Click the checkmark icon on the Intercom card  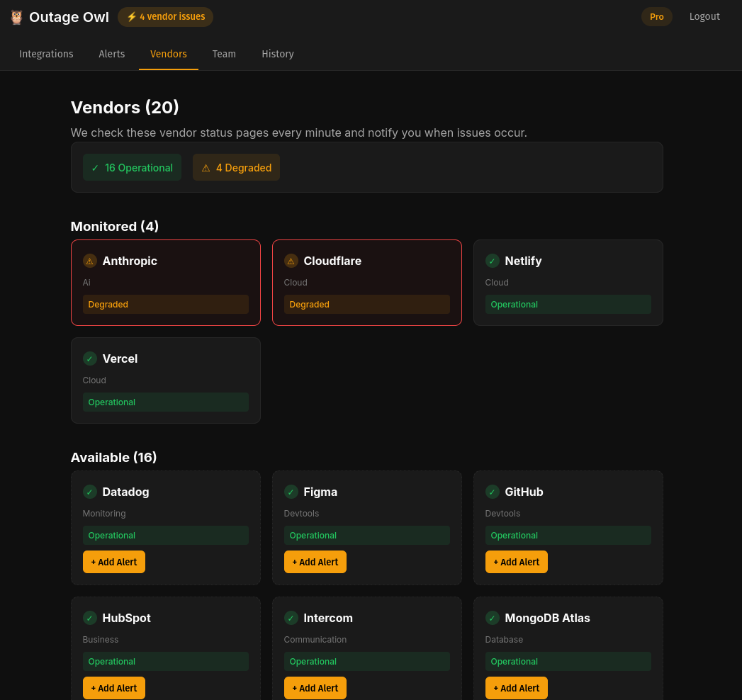(291, 618)
